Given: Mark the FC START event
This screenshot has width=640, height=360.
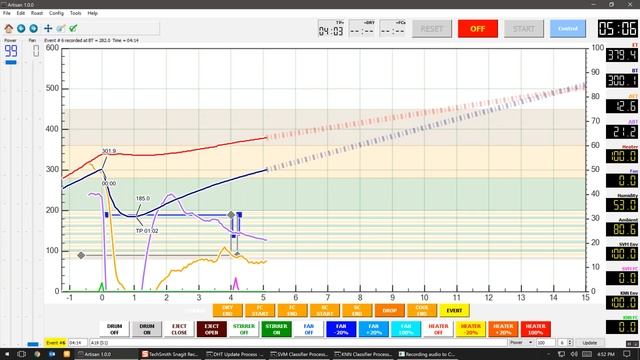Looking at the screenshot, I should pyautogui.click(x=260, y=311).
